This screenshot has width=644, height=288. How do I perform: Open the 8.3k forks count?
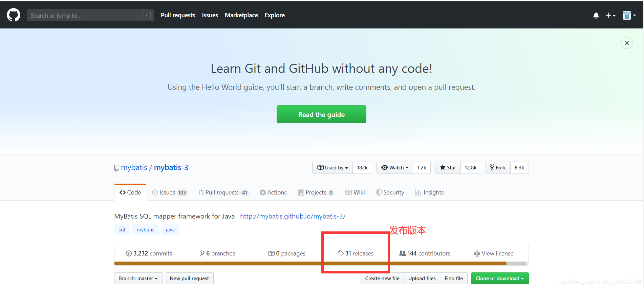coord(519,167)
